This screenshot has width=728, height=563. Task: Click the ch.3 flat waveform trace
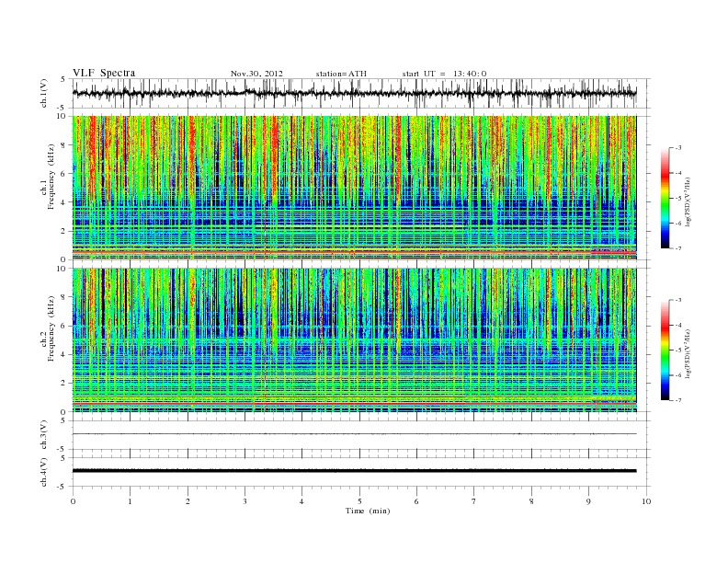point(354,434)
